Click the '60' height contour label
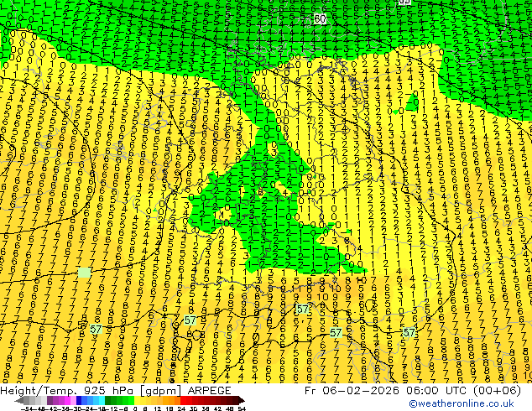 [320, 18]
